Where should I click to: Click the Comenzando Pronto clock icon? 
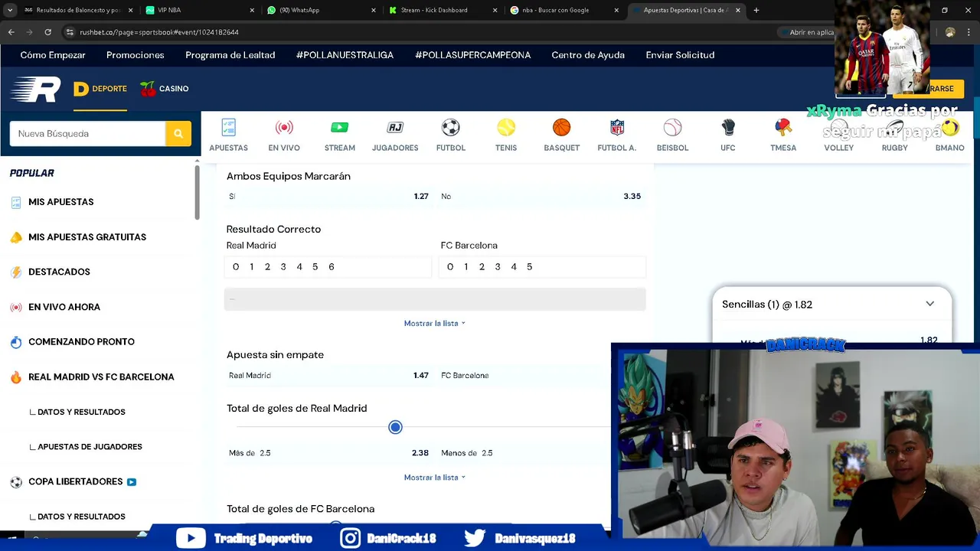(16, 342)
